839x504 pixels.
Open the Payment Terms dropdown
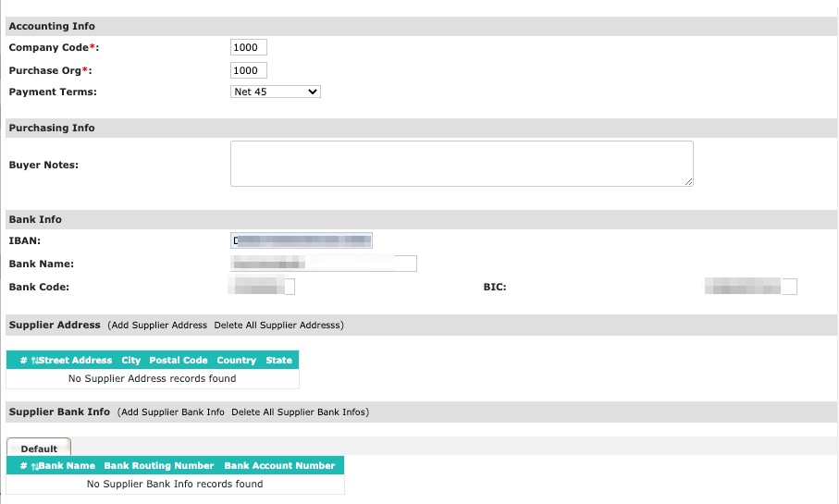tap(275, 92)
